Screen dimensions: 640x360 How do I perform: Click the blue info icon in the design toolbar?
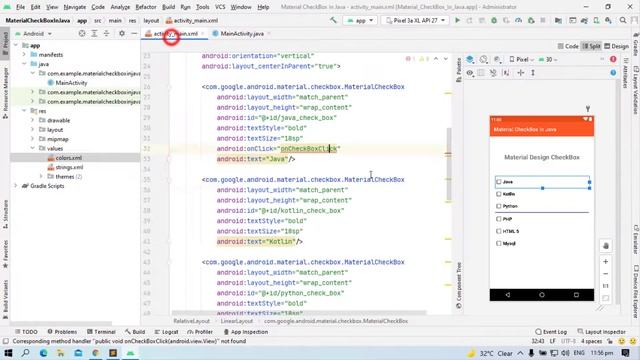[613, 73]
